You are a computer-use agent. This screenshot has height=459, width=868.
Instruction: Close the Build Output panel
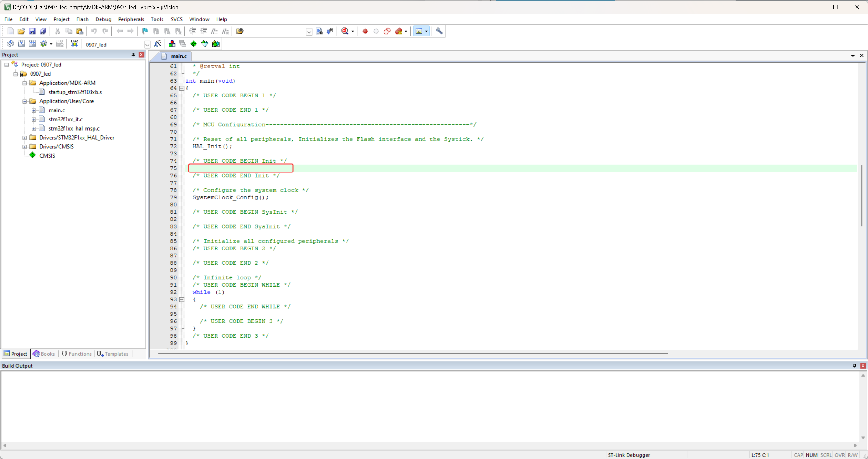coord(863,365)
